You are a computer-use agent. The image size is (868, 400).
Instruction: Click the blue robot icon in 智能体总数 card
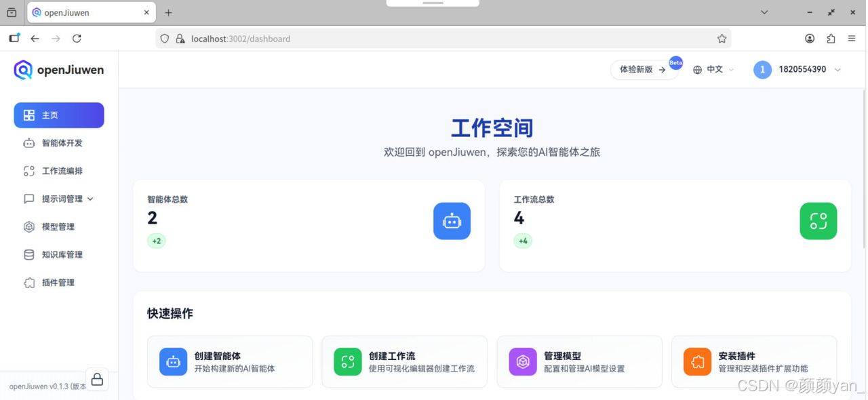tap(452, 221)
